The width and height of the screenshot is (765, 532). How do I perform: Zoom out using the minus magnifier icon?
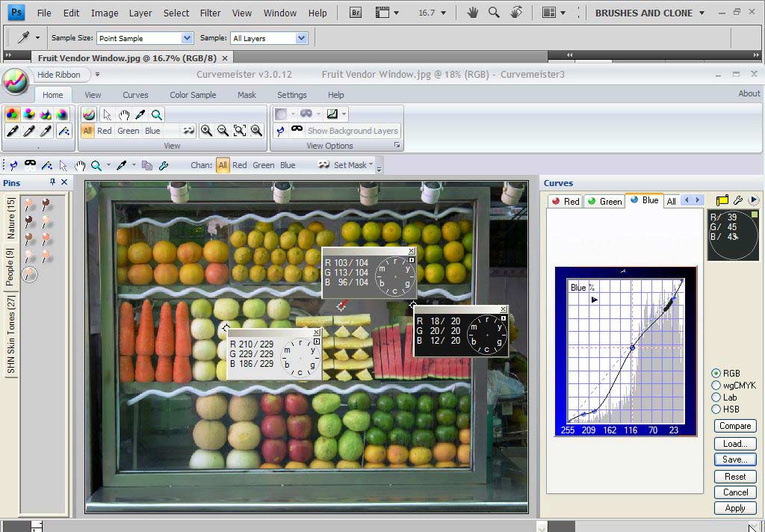click(x=223, y=130)
